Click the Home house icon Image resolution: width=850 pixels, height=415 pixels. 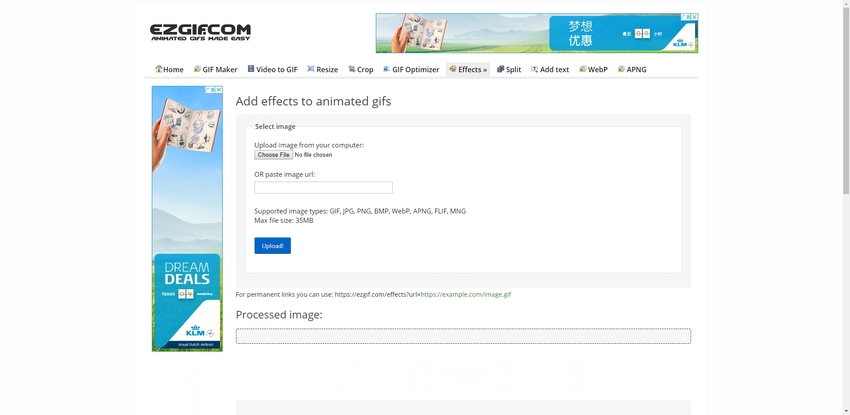click(159, 69)
